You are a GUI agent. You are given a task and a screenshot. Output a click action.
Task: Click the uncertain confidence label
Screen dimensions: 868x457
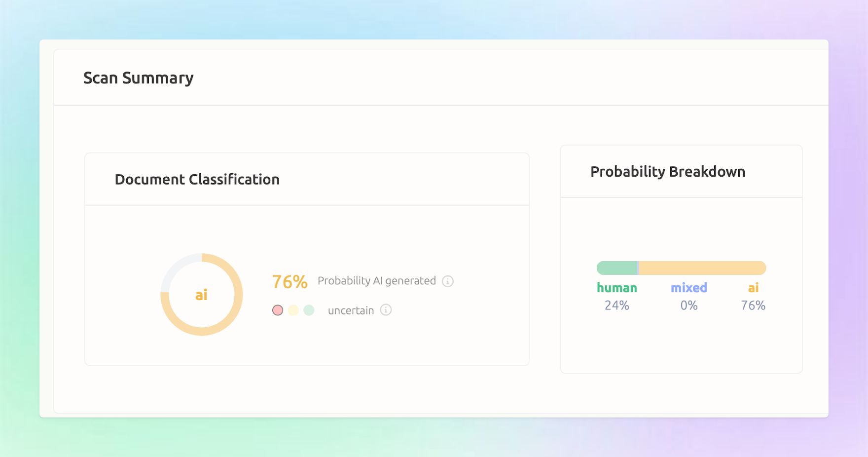click(351, 310)
